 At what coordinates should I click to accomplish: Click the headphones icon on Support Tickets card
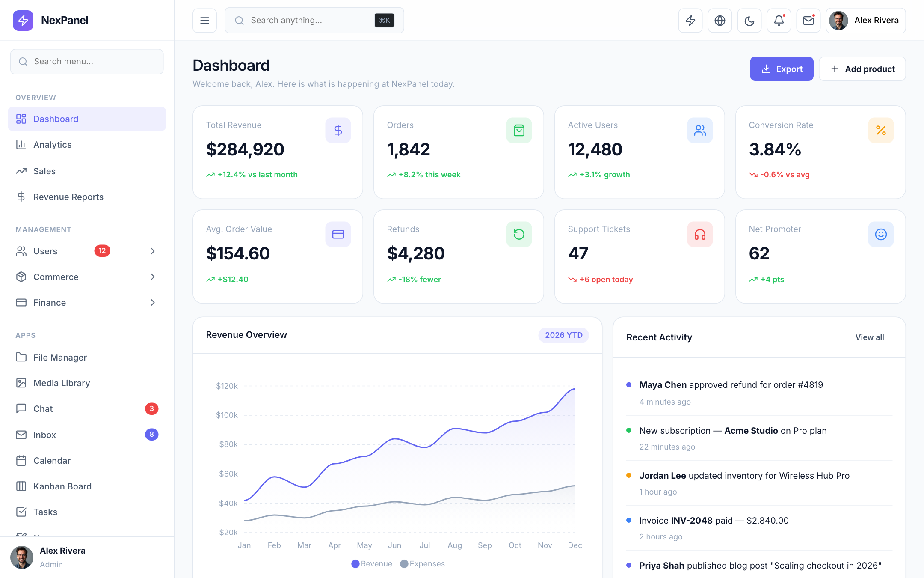700,234
